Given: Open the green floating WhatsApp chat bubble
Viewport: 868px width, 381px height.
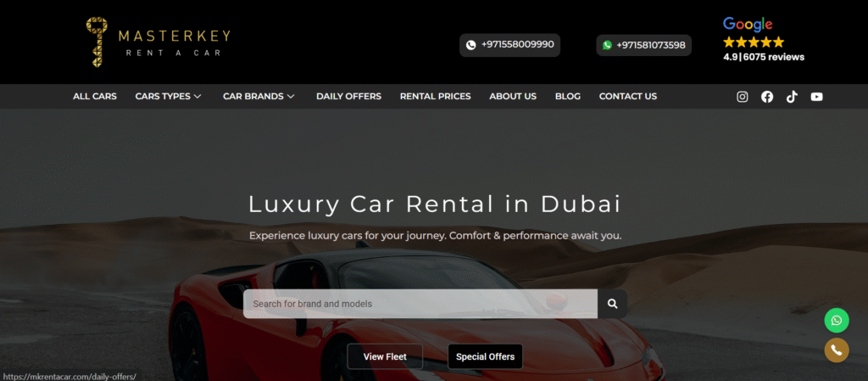Looking at the screenshot, I should click(x=837, y=320).
